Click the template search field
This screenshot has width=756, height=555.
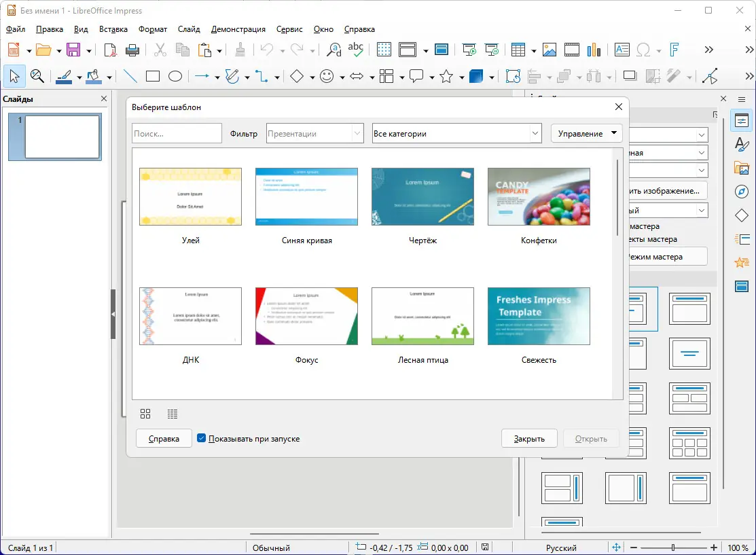pyautogui.click(x=177, y=134)
